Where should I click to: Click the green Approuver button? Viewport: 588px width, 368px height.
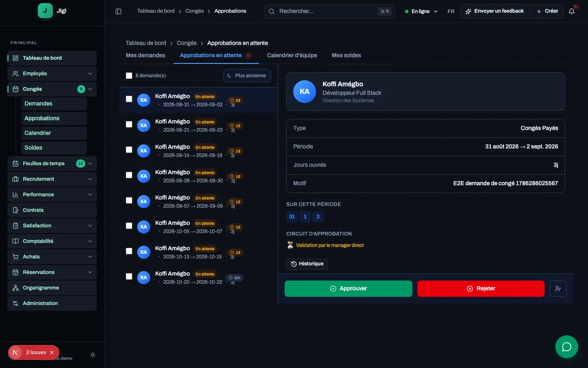tap(348, 289)
